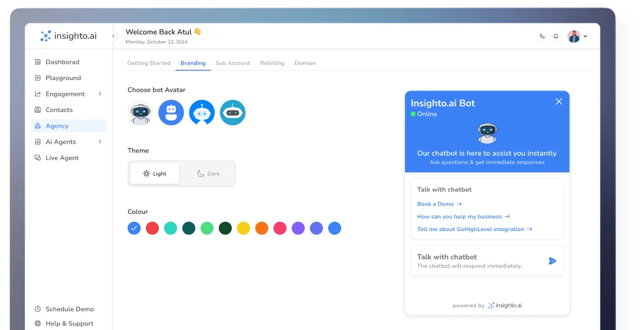Expand the Ai Agents submenu arrow
Viewport: 644px width, 330px height.
[x=100, y=142]
